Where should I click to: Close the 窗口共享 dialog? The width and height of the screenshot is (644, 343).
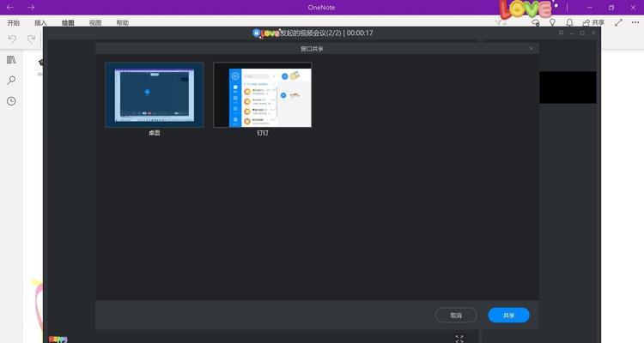click(x=531, y=48)
